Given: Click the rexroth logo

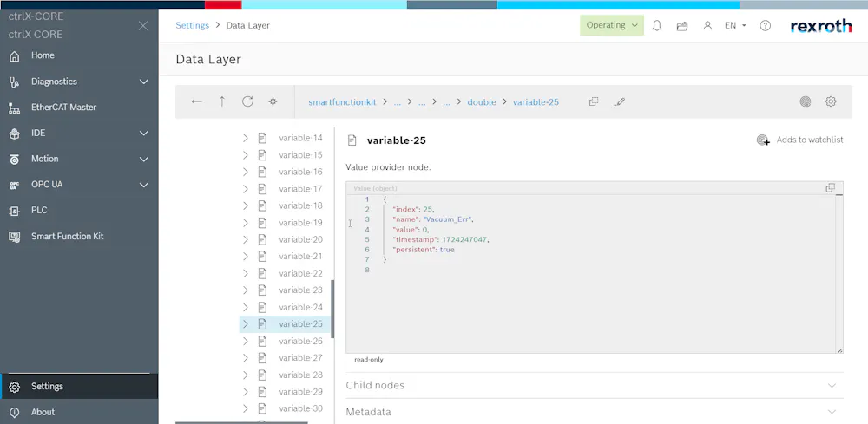Looking at the screenshot, I should click(x=821, y=26).
